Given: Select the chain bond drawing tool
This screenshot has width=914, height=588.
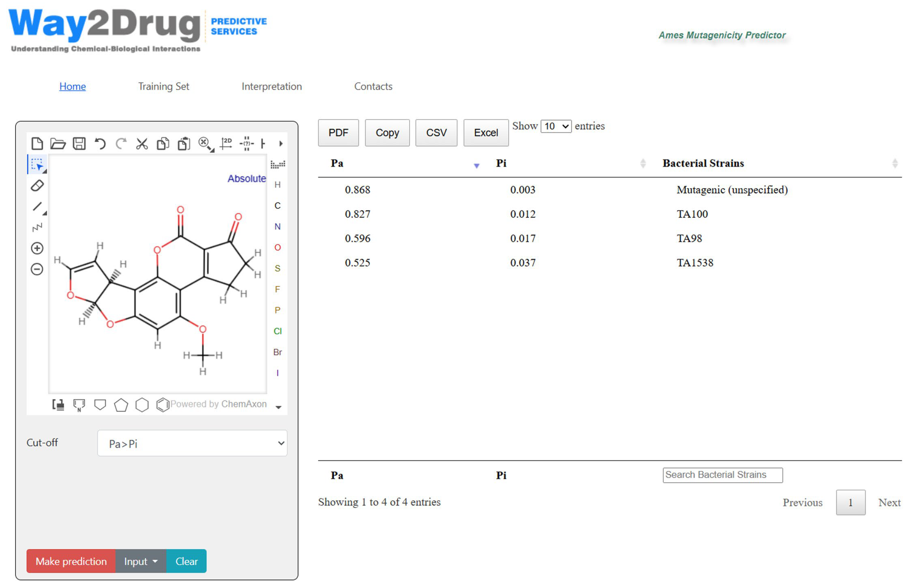Looking at the screenshot, I should click(37, 228).
